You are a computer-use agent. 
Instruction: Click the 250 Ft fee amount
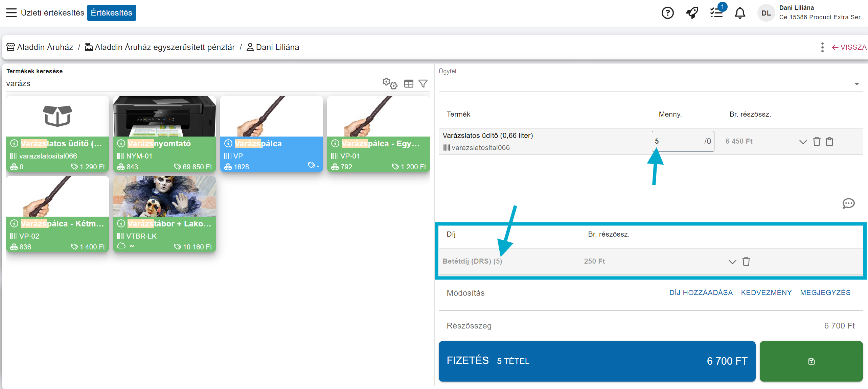(594, 261)
